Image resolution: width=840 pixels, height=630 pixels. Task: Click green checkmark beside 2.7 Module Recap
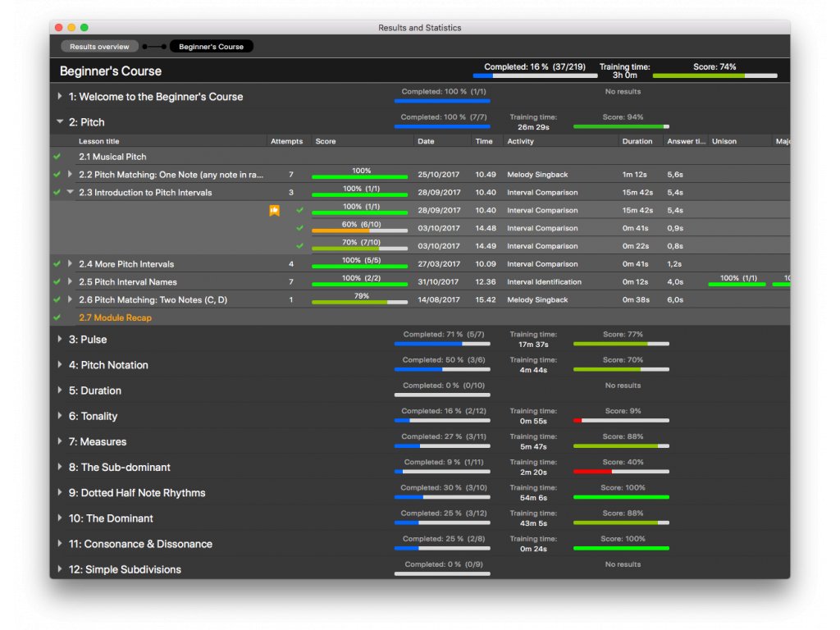click(57, 317)
